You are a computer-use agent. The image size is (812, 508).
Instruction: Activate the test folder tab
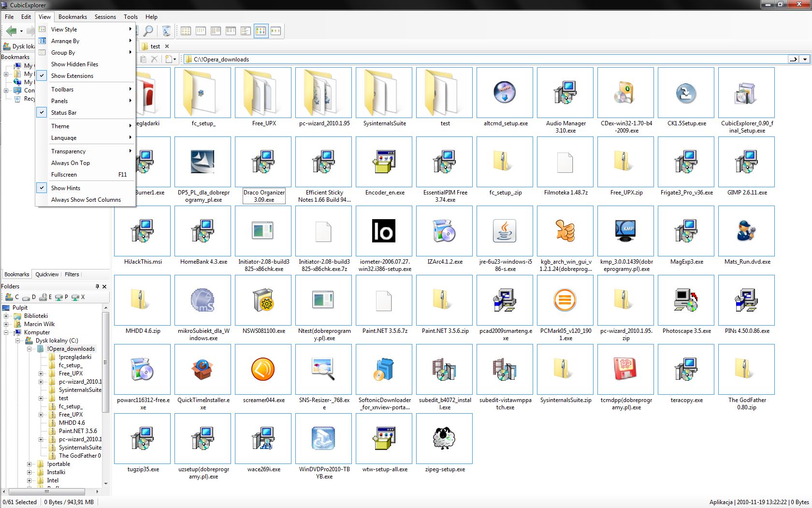point(155,46)
